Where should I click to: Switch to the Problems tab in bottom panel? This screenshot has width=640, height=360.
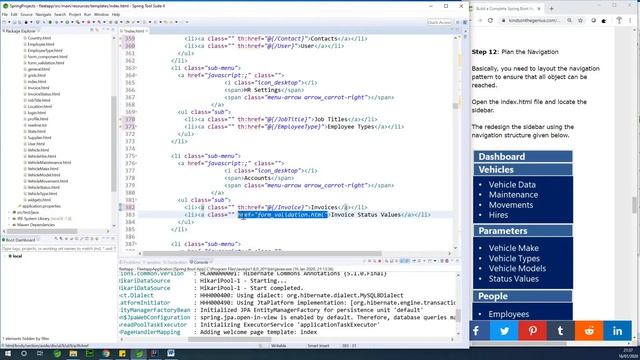point(131,262)
